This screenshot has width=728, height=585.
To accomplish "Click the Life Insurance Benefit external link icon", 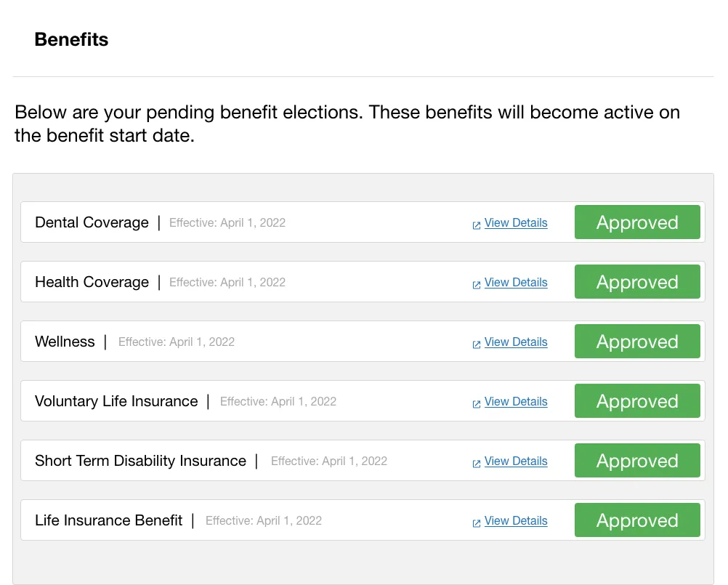I will point(477,521).
